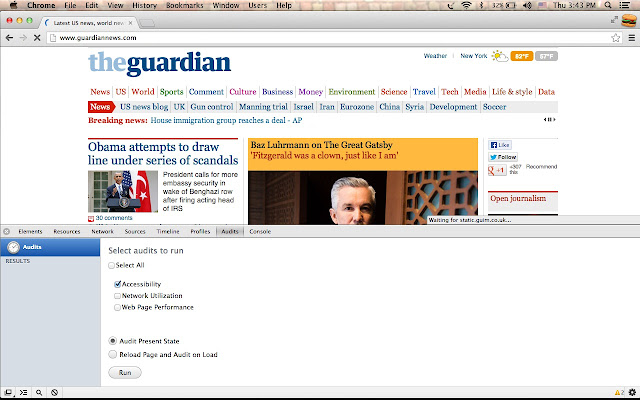Open the Profiles tab

pyautogui.click(x=200, y=231)
